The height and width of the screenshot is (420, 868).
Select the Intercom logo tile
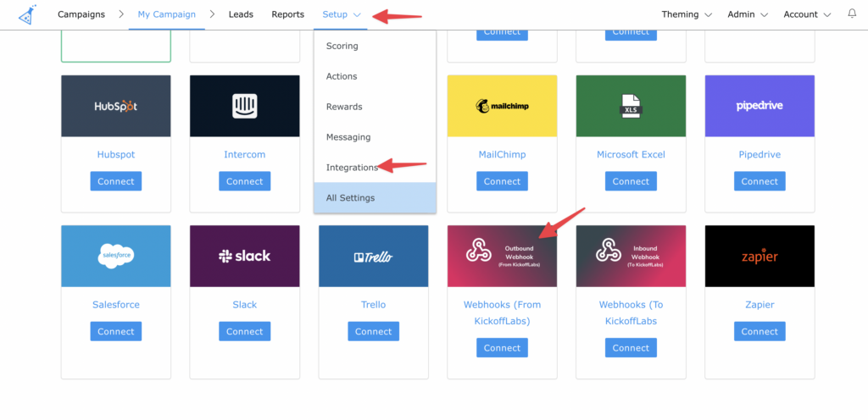point(245,106)
